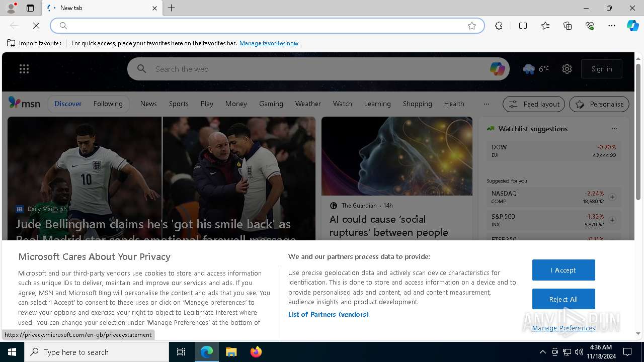The image size is (644, 362).
Task: Open a new tab with plus button
Action: (x=172, y=8)
